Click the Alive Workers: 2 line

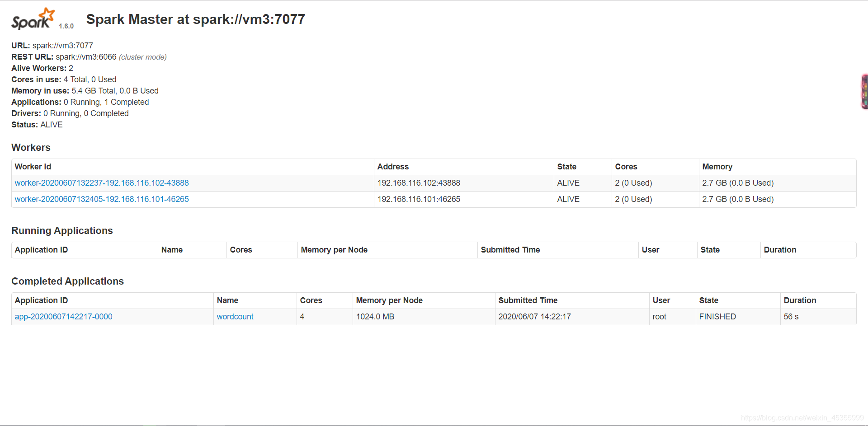coord(42,68)
